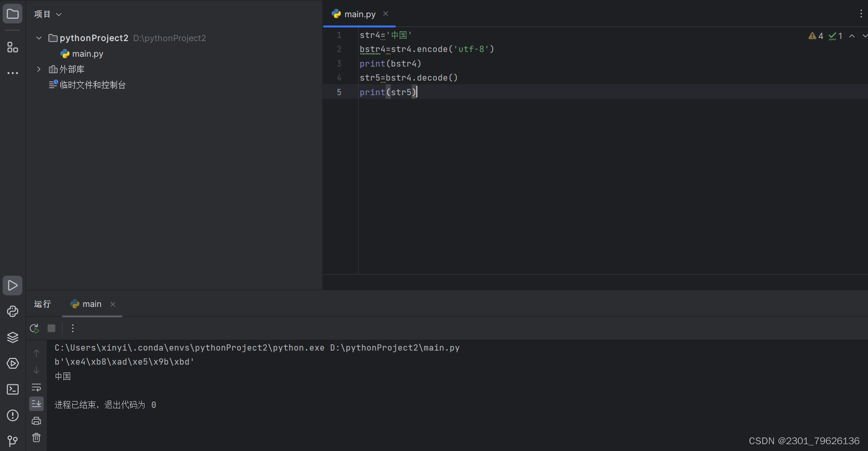Close the main.py editor tab

click(x=386, y=14)
